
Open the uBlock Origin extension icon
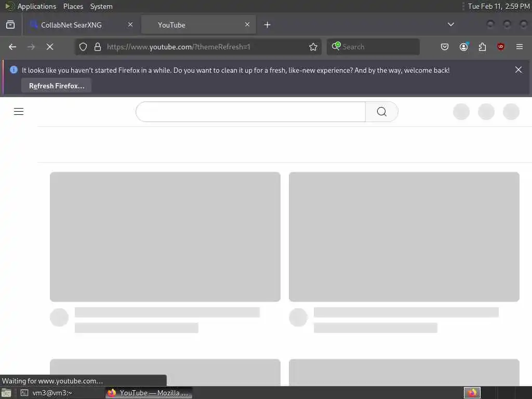pos(501,47)
